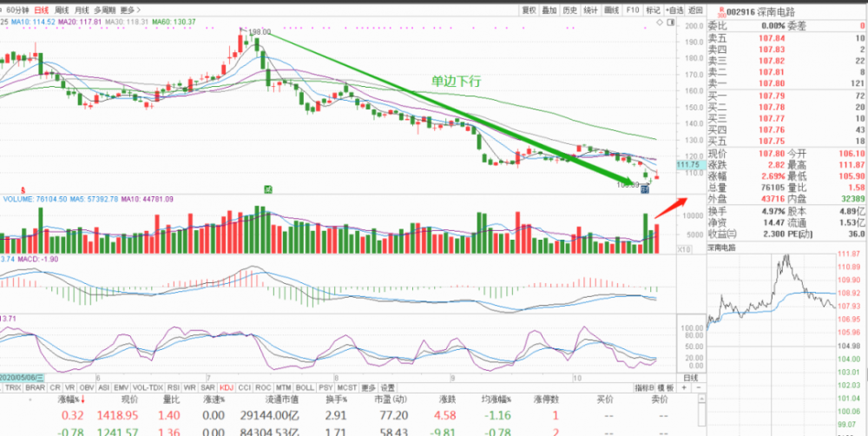Switch to 周线 weekly chart

click(x=62, y=10)
